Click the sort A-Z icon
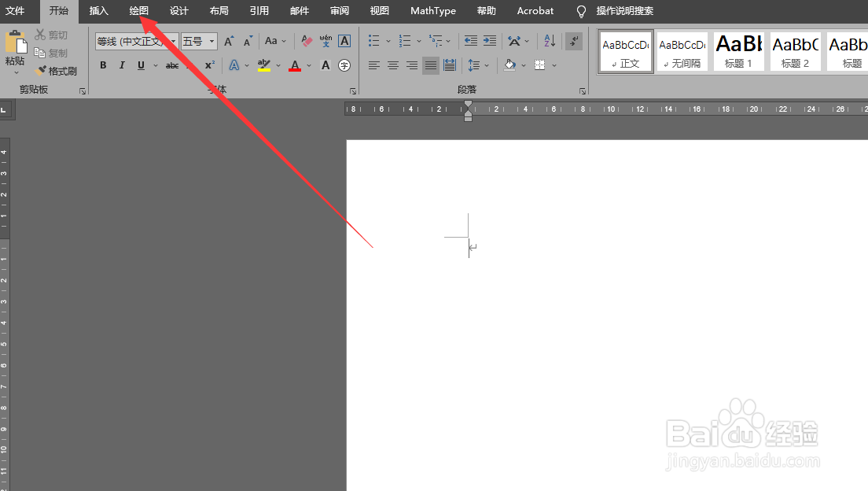 click(x=550, y=41)
